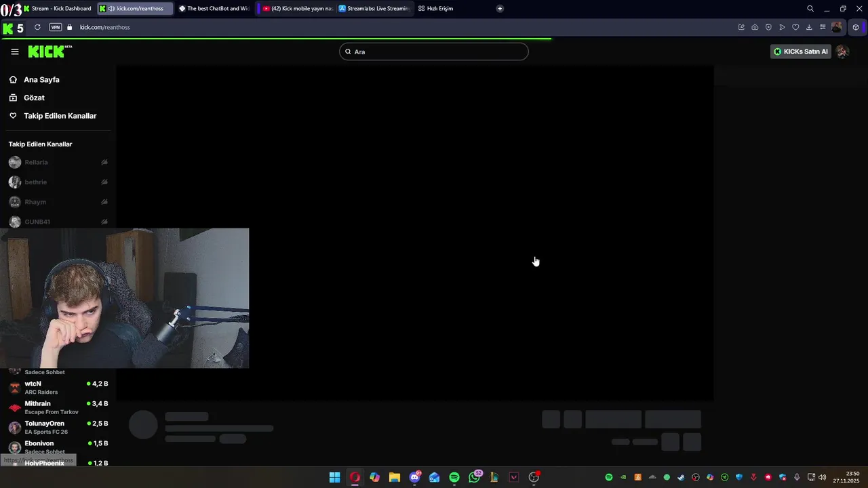Viewport: 868px width, 488px height.
Task: Open File Explorer from taskbar
Action: 395,477
